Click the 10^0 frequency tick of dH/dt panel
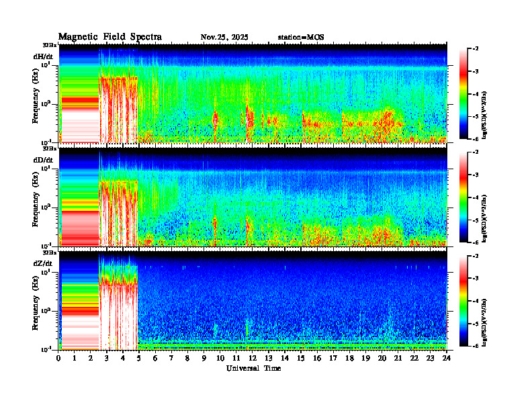Screen dimensions: 532x411 (46, 103)
